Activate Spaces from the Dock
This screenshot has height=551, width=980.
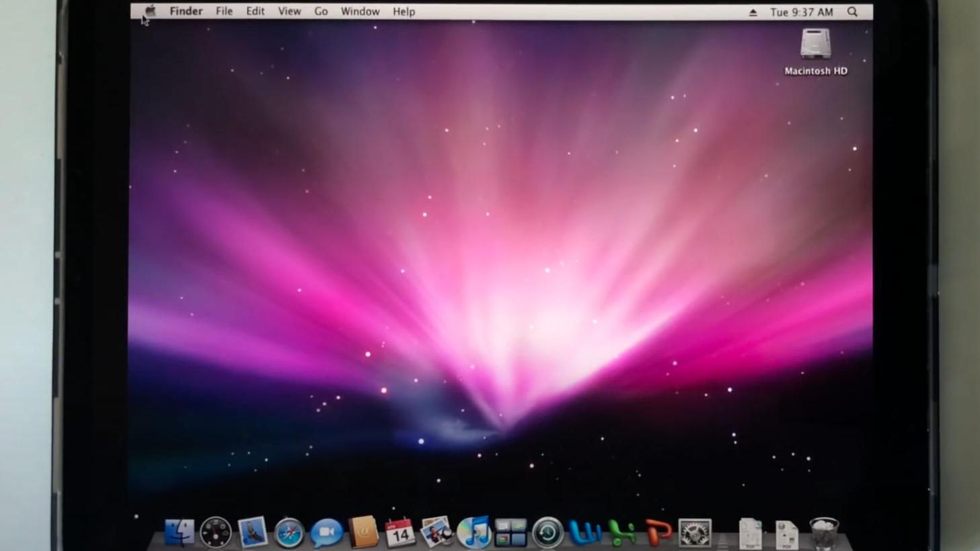[511, 533]
